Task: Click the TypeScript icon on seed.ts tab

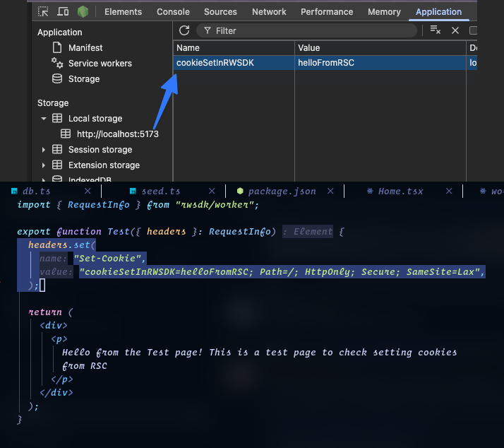Action: pos(133,191)
